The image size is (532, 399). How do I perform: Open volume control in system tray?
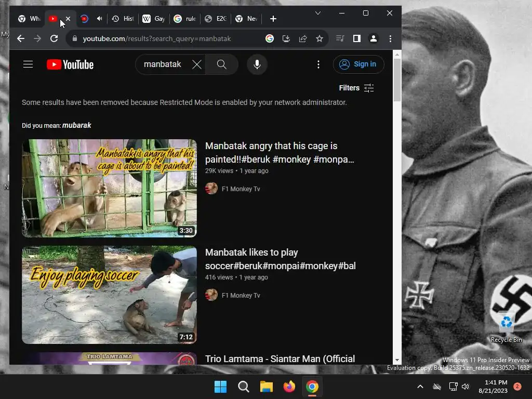[465, 387]
